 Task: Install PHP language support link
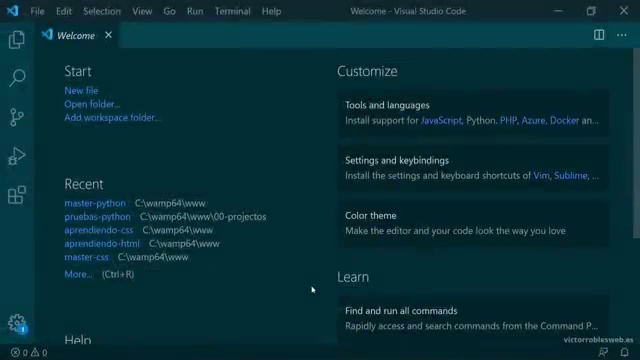tap(509, 120)
